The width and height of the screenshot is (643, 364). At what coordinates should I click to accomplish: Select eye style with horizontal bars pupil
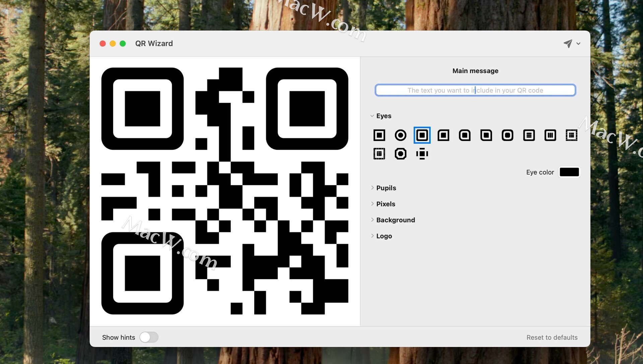[x=529, y=135]
